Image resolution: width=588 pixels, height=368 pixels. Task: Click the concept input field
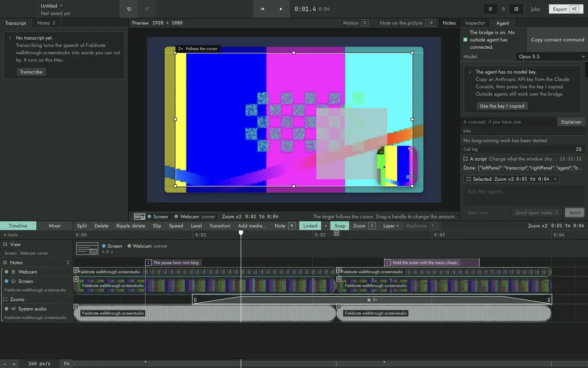tap(509, 122)
